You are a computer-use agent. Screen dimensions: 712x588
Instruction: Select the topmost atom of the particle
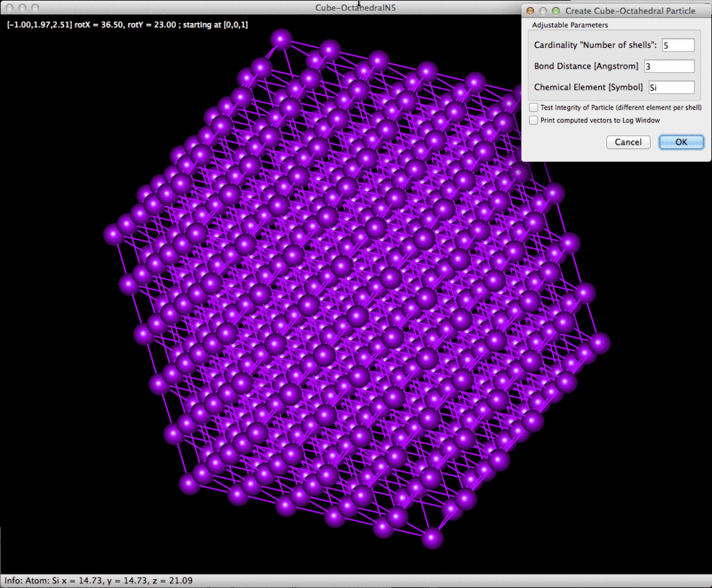click(282, 39)
